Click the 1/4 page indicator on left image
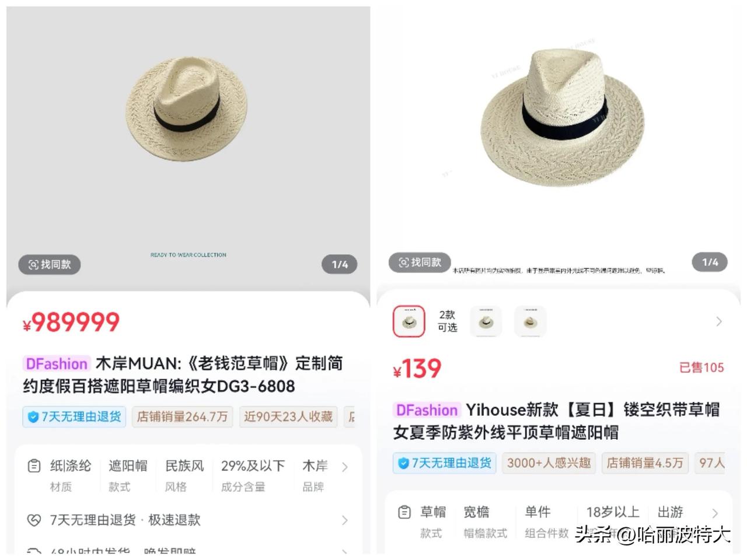 [x=340, y=264]
